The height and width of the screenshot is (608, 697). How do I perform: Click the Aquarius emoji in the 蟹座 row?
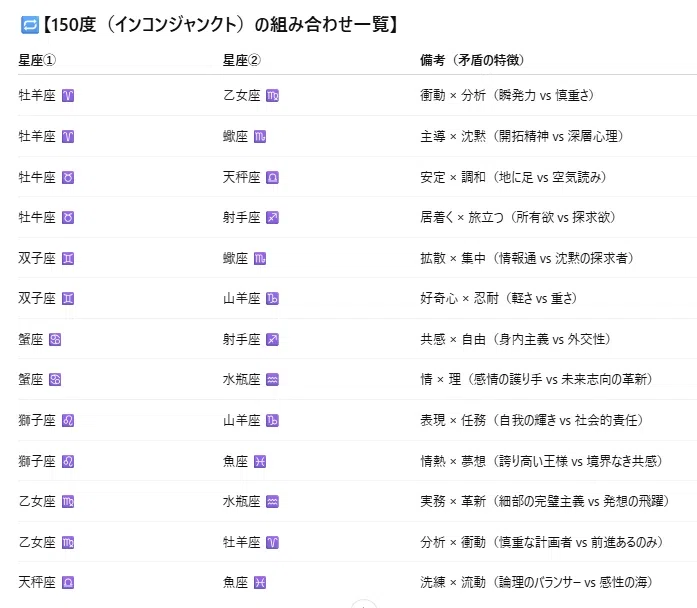(x=272, y=380)
